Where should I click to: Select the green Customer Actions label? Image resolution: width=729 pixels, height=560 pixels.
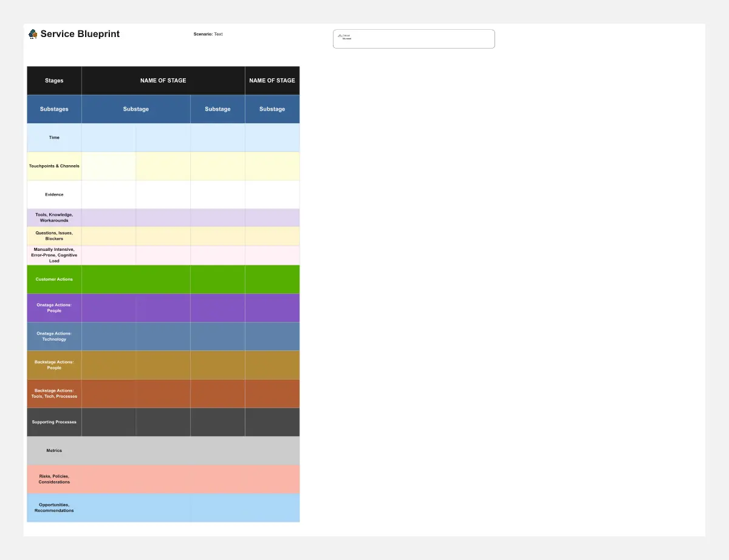coord(54,279)
